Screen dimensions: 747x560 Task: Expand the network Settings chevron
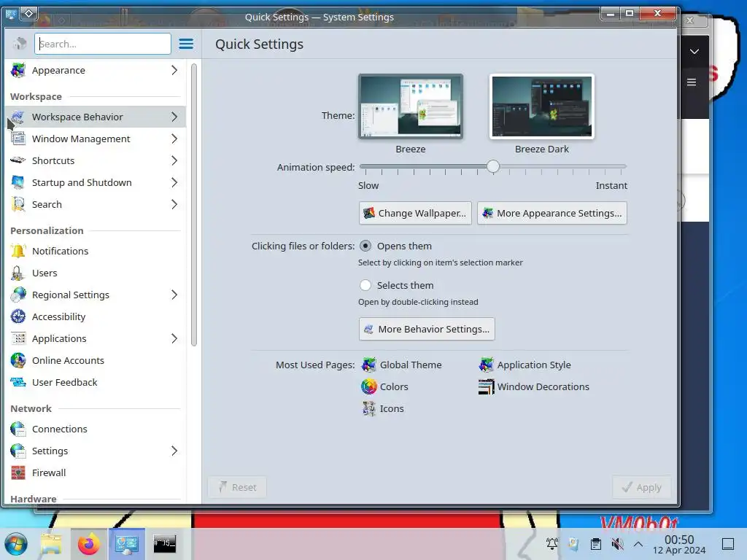coord(174,451)
